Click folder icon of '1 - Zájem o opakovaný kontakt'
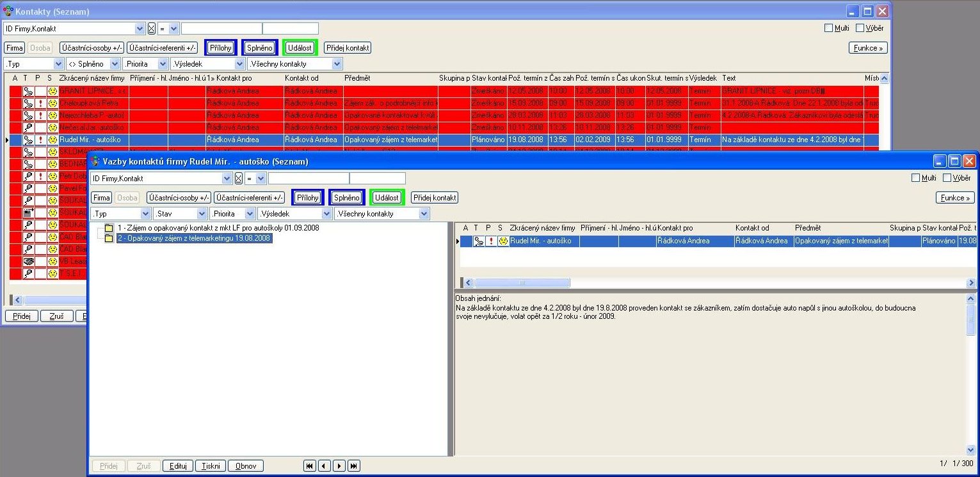 click(x=109, y=228)
